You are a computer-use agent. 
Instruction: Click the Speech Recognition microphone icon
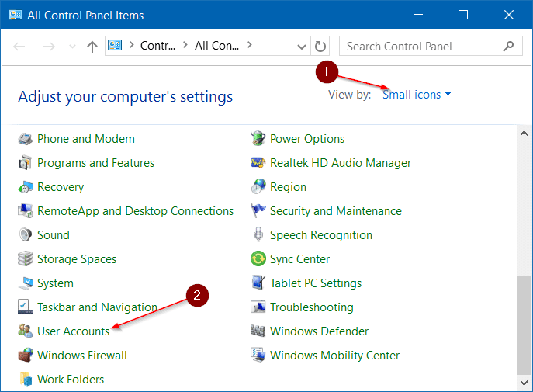[258, 235]
